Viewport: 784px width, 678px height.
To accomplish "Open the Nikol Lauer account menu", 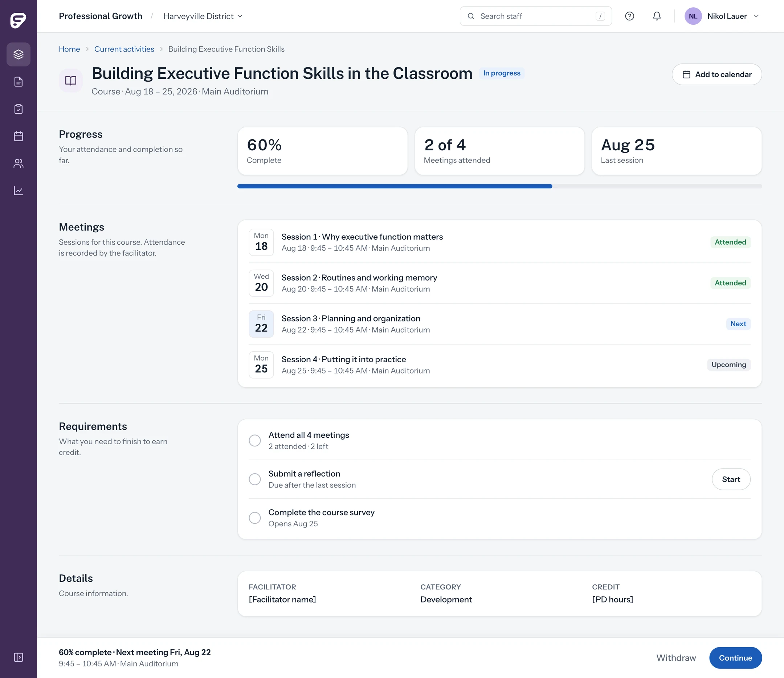I will click(722, 16).
